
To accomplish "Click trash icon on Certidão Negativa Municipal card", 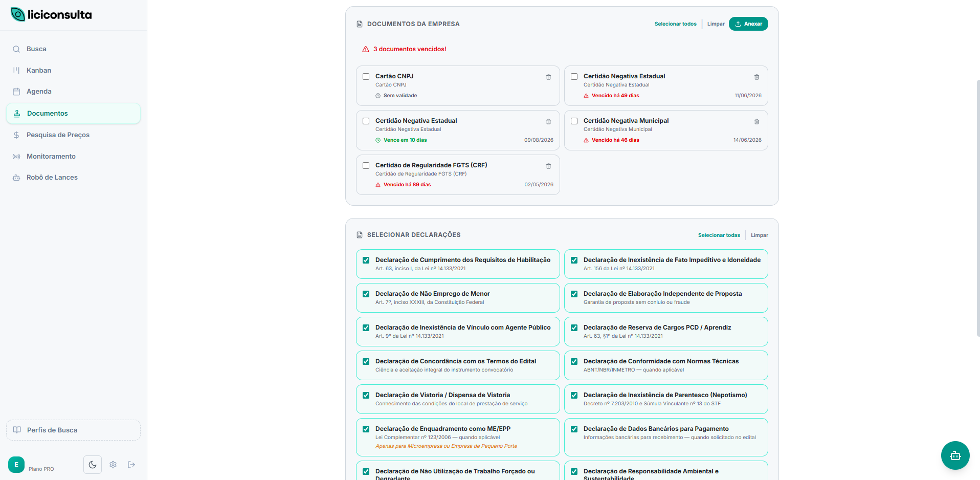I will [x=756, y=121].
